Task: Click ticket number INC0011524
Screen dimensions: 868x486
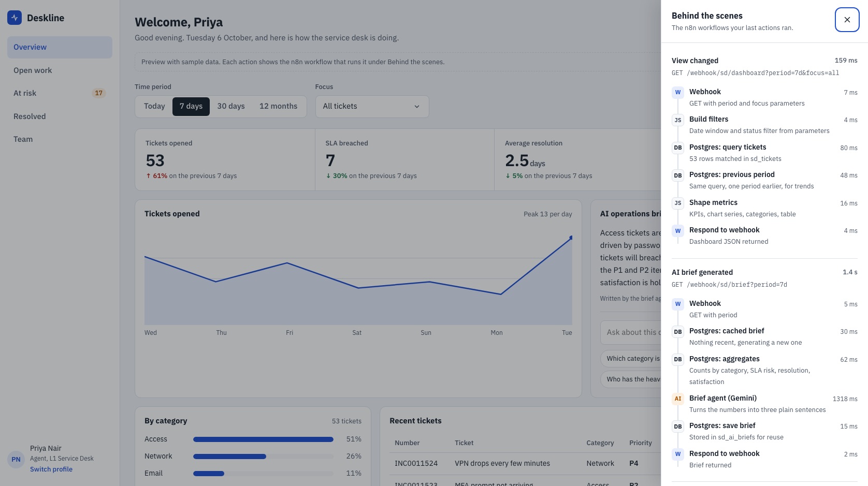Action: pyautogui.click(x=416, y=463)
